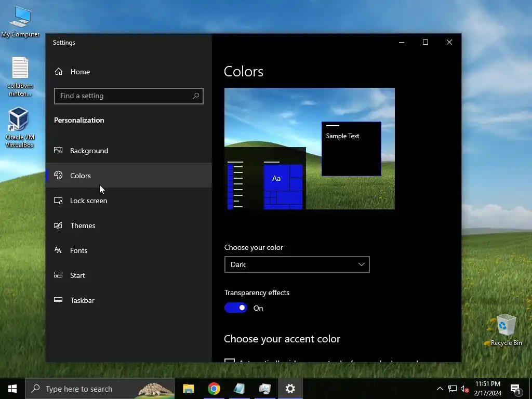
Task: Click the Settings gear on the taskbar
Action: (x=290, y=389)
